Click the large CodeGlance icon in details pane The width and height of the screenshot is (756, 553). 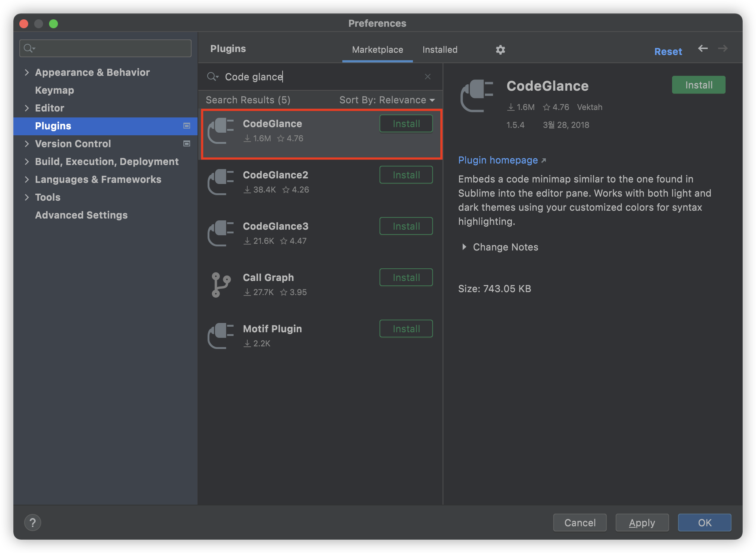point(477,96)
